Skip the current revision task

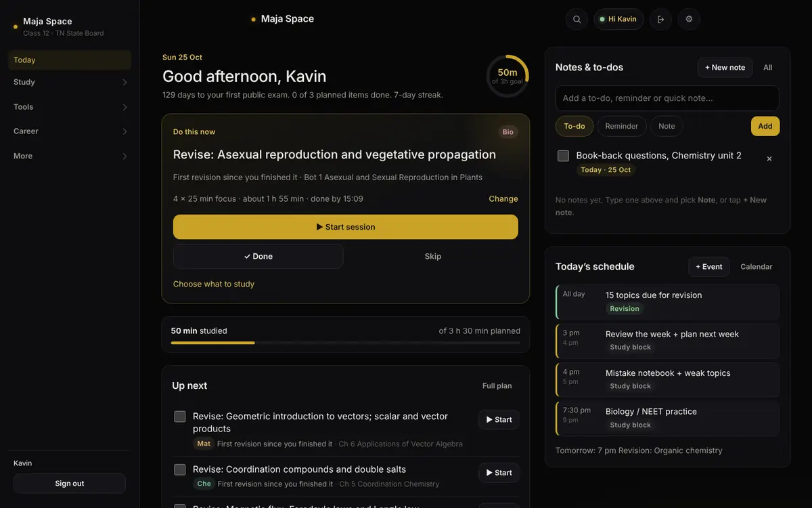[433, 256]
